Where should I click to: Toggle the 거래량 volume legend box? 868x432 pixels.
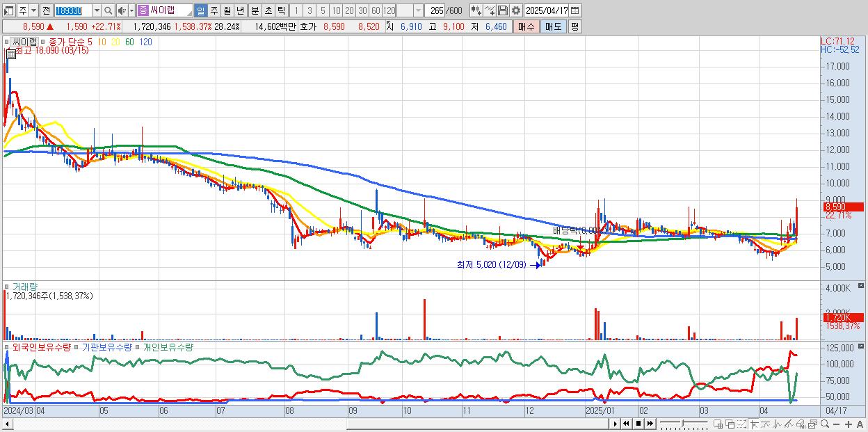click(x=8, y=286)
